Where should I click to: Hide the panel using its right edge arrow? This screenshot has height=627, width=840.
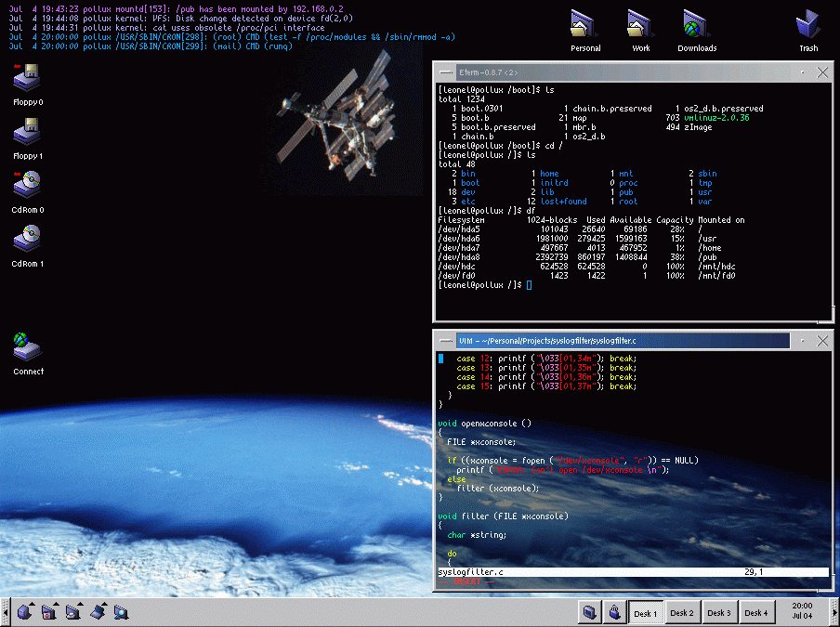835,612
